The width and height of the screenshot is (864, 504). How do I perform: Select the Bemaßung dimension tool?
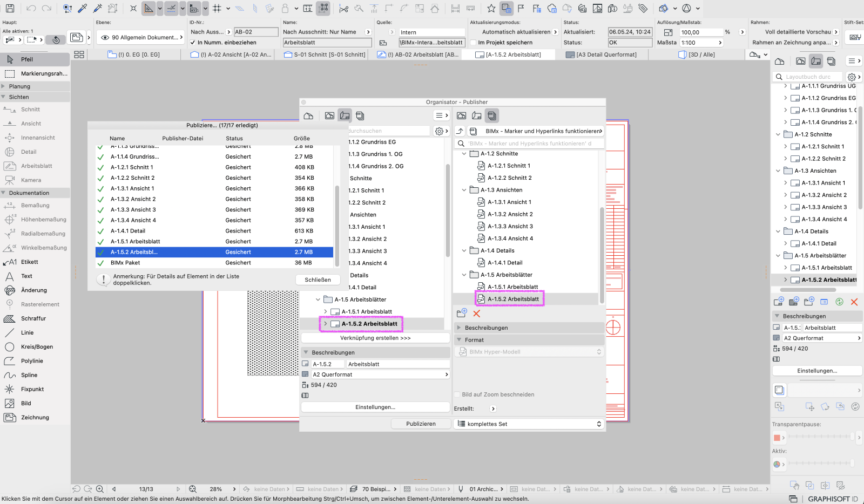pos(35,205)
